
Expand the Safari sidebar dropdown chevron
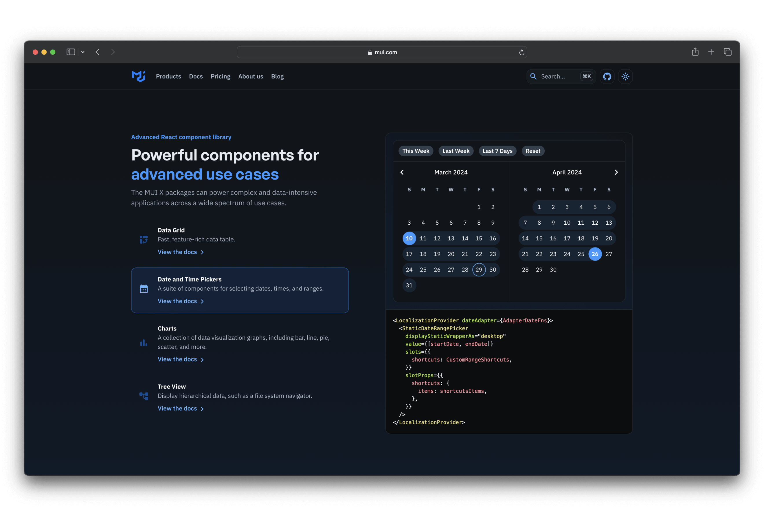pyautogui.click(x=83, y=52)
